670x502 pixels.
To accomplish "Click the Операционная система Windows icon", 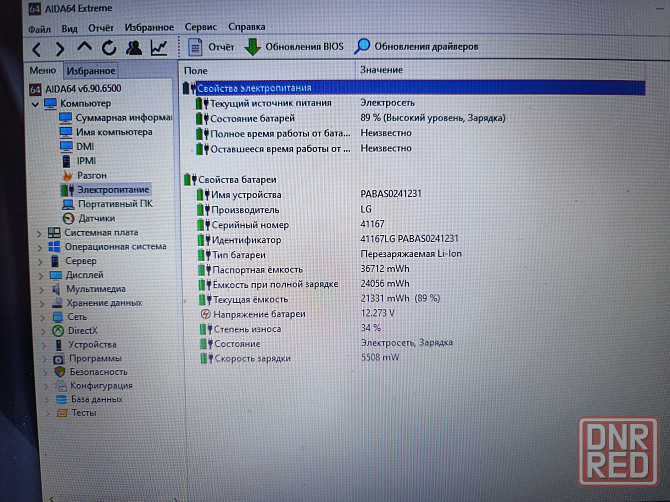I will point(54,247).
